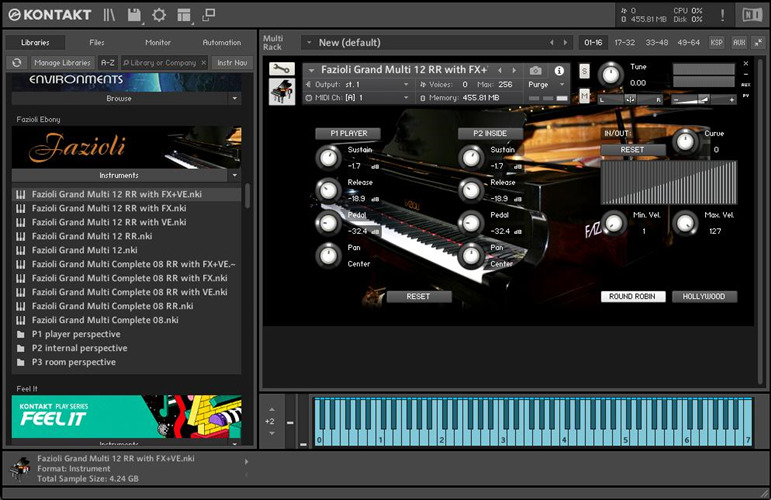Open the gear settings icon in header
The width and height of the screenshot is (771, 500).
(x=159, y=15)
